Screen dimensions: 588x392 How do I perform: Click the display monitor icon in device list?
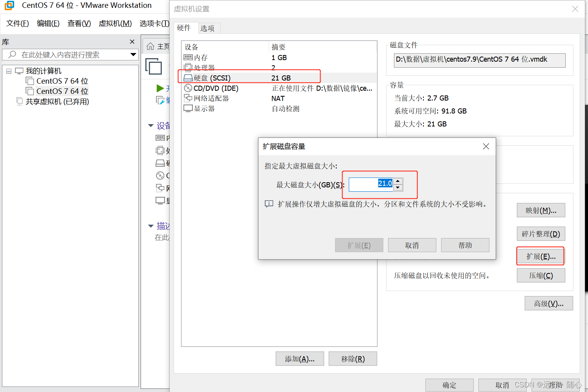(188, 108)
